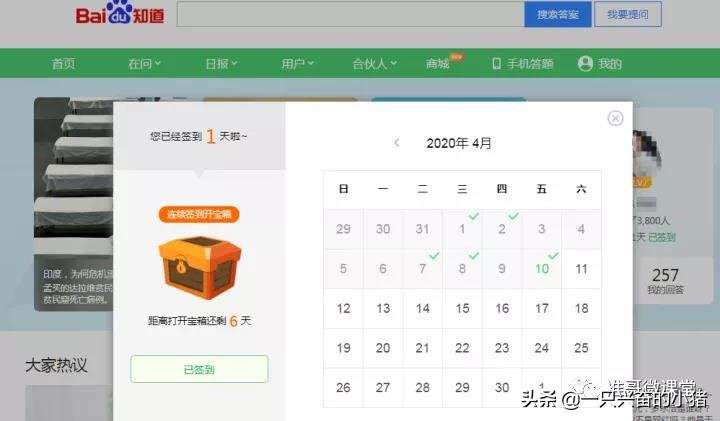720x421 pixels.
Task: Select April 22 in the calendar
Action: click(462, 348)
